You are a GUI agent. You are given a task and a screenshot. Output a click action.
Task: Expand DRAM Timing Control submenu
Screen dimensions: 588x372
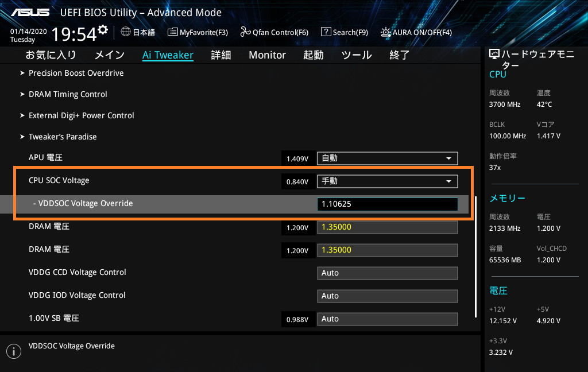click(68, 94)
